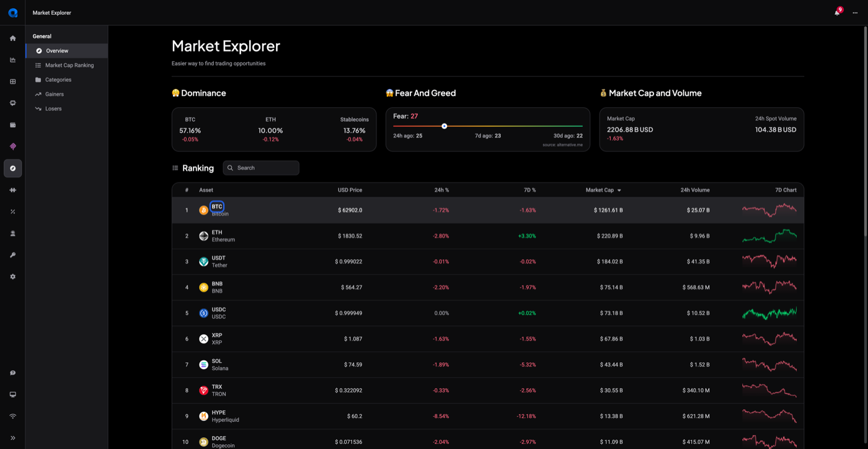Open the grid dashboard icon in sidebar
The height and width of the screenshot is (449, 868).
12,82
